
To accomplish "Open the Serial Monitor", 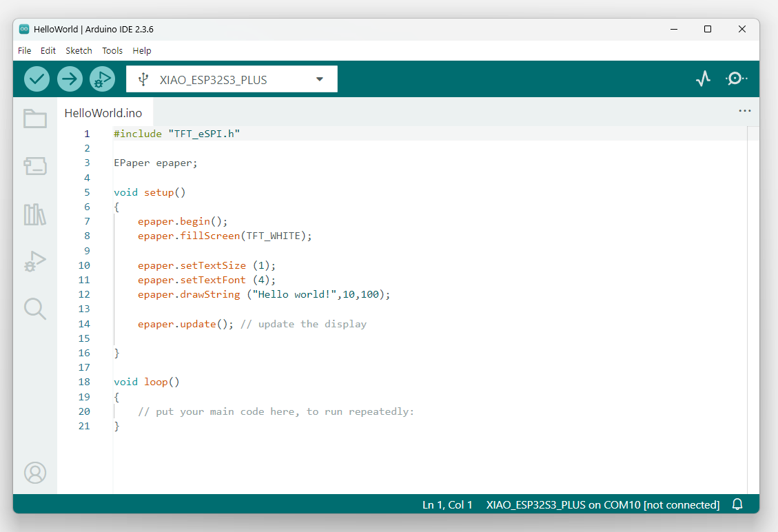I will (x=736, y=79).
